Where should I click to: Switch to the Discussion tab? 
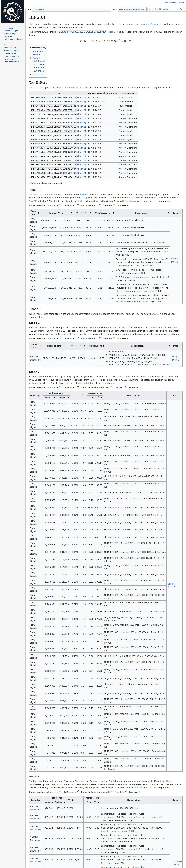tap(39, 9)
